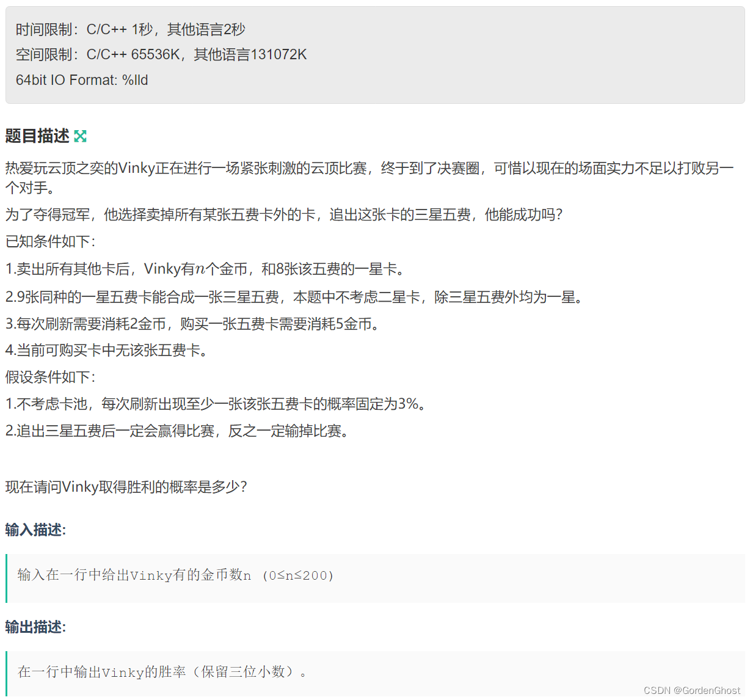Click the CSDN @GordenGhost watermark link
This screenshot has width=750, height=700.
(693, 690)
